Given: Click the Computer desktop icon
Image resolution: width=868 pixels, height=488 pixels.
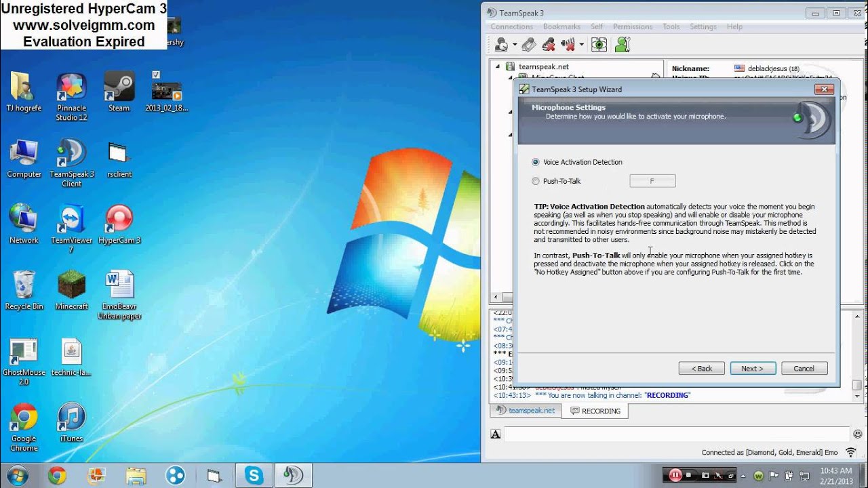Looking at the screenshot, I should pyautogui.click(x=24, y=159).
